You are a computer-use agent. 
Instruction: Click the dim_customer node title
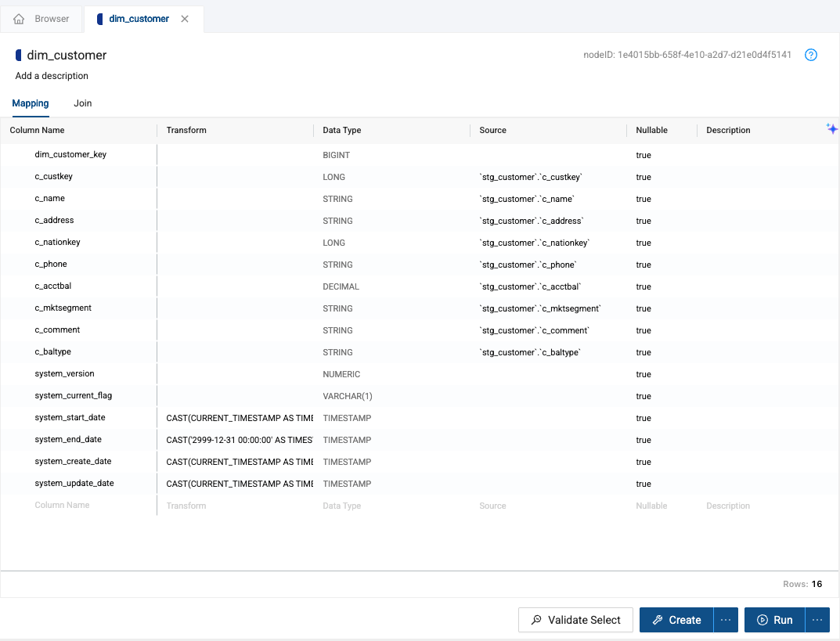(x=67, y=55)
